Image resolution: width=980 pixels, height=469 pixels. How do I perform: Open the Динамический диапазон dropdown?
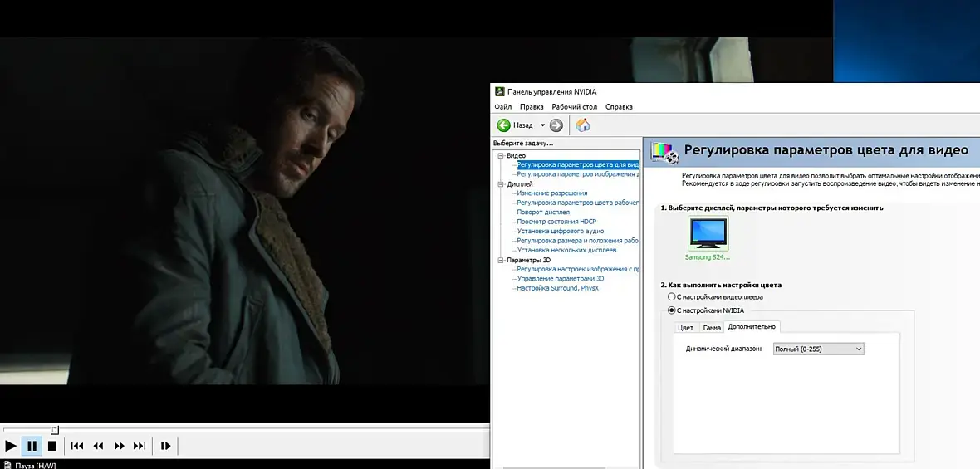coord(818,349)
